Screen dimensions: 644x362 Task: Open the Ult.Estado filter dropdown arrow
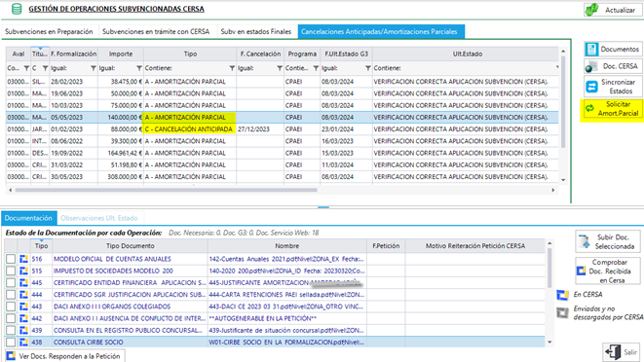click(x=557, y=67)
